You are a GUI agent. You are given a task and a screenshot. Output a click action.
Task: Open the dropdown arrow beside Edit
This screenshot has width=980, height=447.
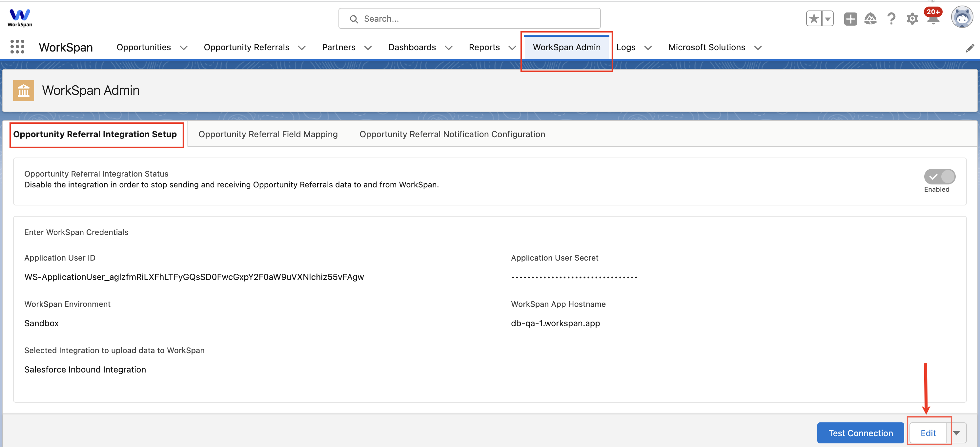956,433
